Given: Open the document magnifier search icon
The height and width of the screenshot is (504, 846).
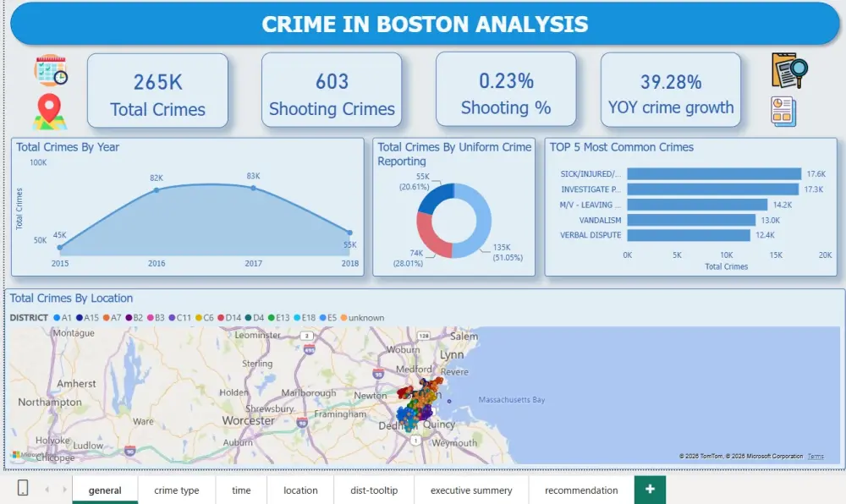Looking at the screenshot, I should pos(789,71).
